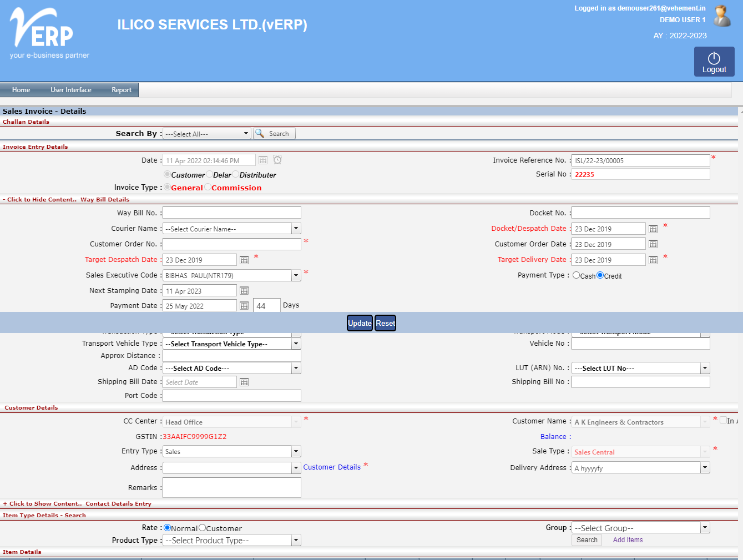Choose Commission invoice type
The width and height of the screenshot is (743, 560).
coord(208,187)
